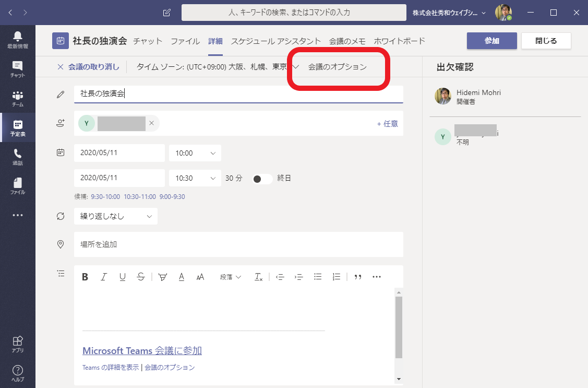Image resolution: width=588 pixels, height=388 pixels.
Task: Apply bold formatting in editor
Action: pyautogui.click(x=85, y=277)
